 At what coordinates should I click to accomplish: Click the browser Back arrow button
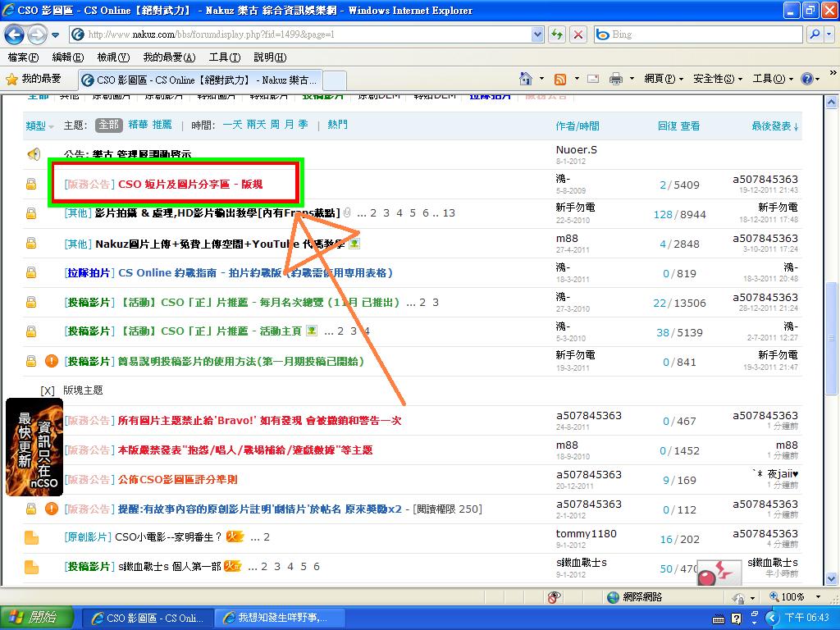click(x=15, y=34)
